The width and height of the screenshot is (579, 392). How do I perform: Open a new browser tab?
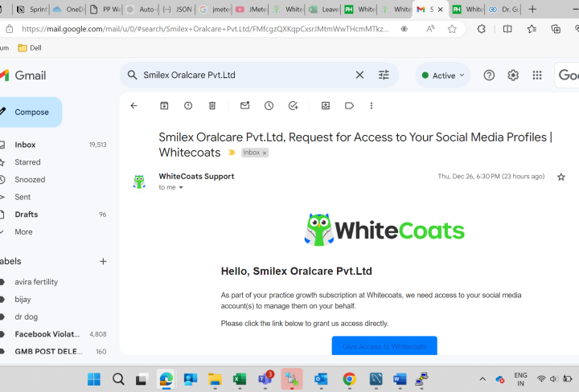click(532, 9)
